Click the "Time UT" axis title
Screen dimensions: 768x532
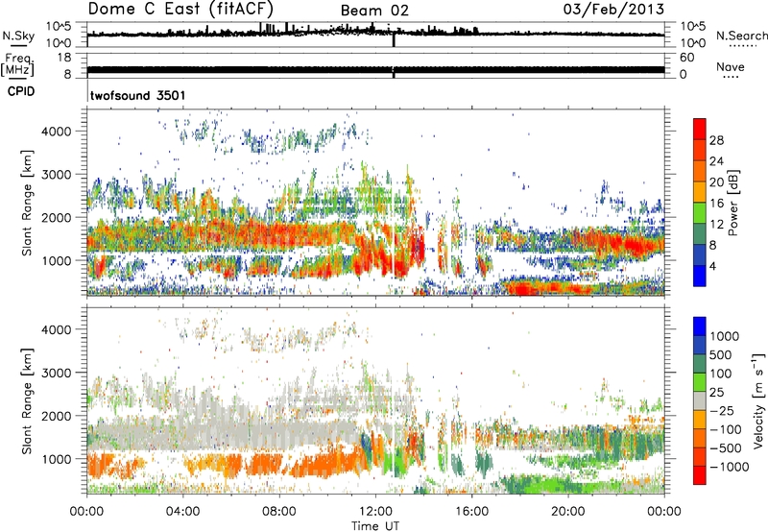pos(375,525)
